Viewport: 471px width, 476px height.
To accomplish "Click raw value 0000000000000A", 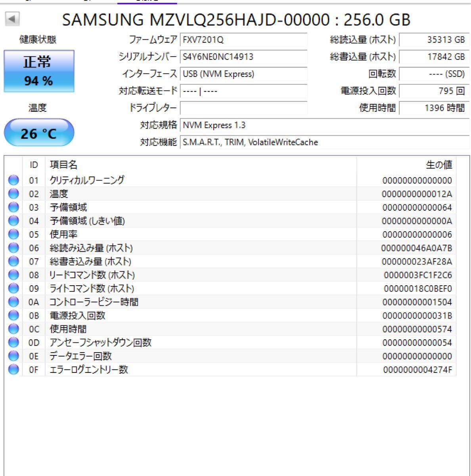I will (417, 221).
